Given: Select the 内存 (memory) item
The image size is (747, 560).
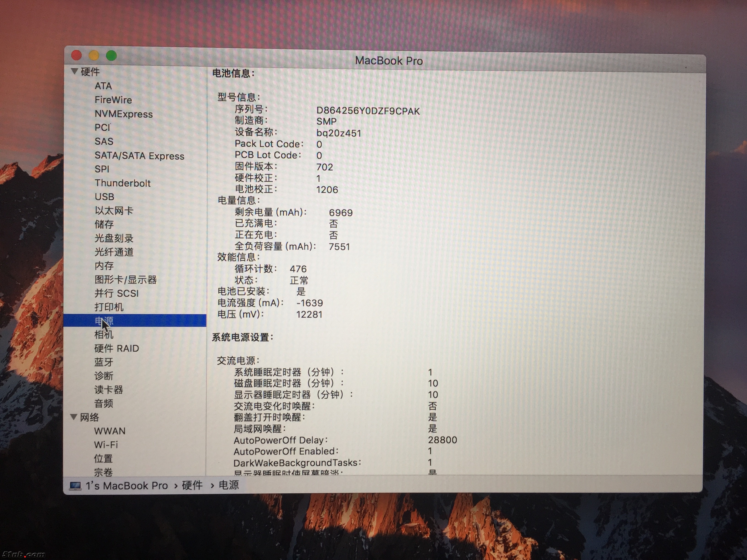Looking at the screenshot, I should (x=104, y=266).
